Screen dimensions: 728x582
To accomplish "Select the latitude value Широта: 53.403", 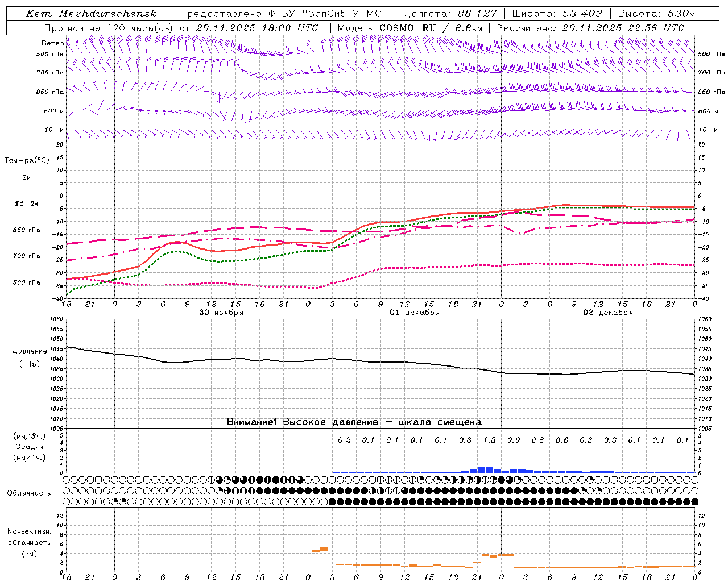I will click(557, 14).
